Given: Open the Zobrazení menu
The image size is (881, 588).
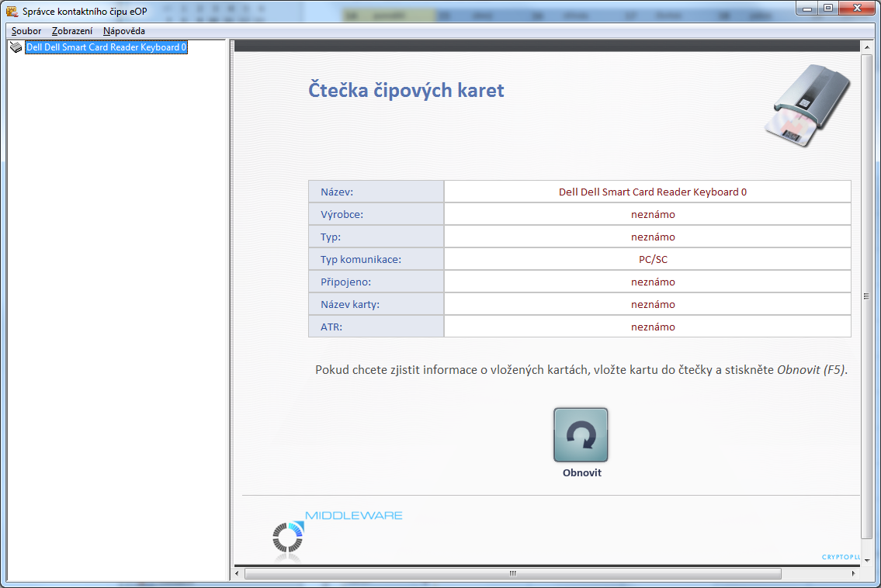Looking at the screenshot, I should [72, 31].
